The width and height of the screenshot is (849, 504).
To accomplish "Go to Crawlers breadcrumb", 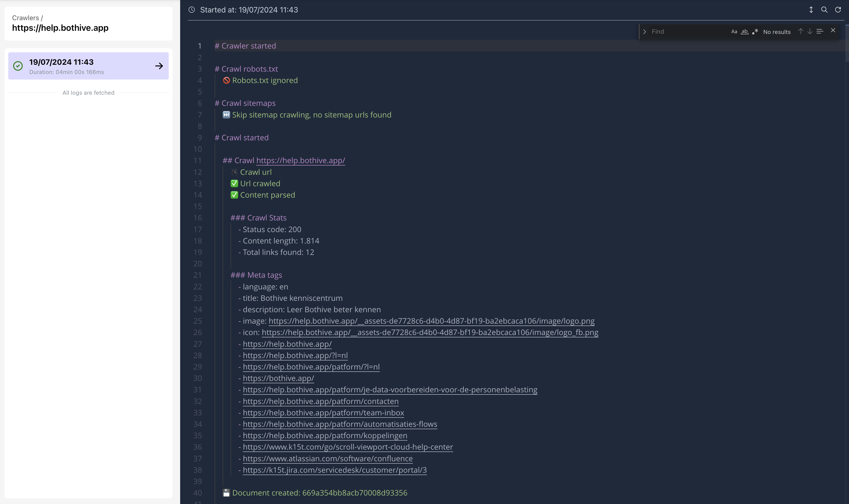I will [25, 18].
